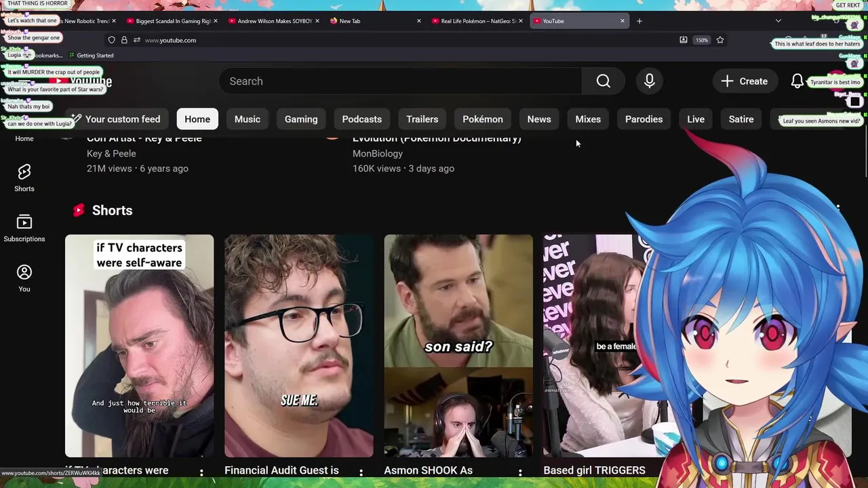Select the News filter chip

point(539,119)
